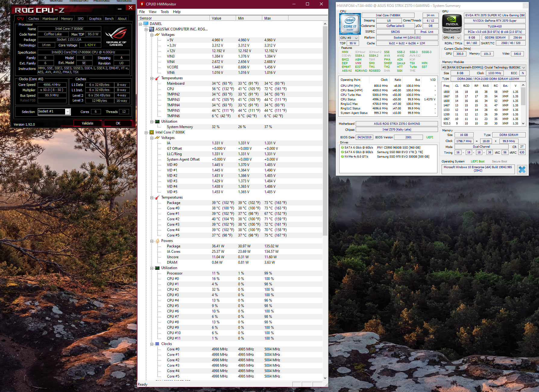The width and height of the screenshot is (539, 392).
Task: Open the Memory tab in CPU-Z
Action: pos(67,19)
